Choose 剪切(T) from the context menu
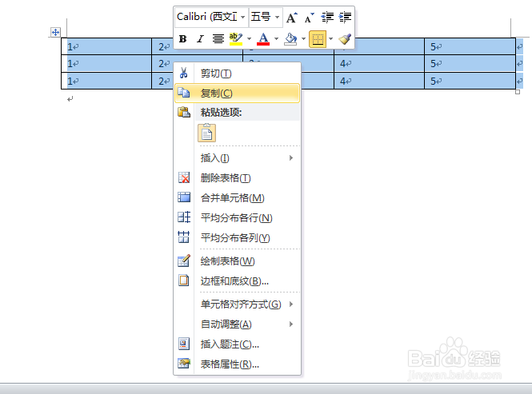532x394 pixels. click(237, 74)
